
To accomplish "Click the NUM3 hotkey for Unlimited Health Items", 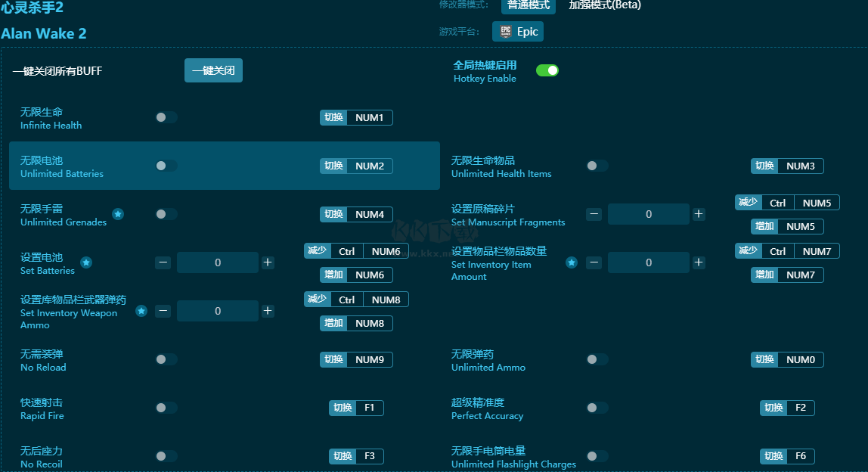I will (x=787, y=166).
